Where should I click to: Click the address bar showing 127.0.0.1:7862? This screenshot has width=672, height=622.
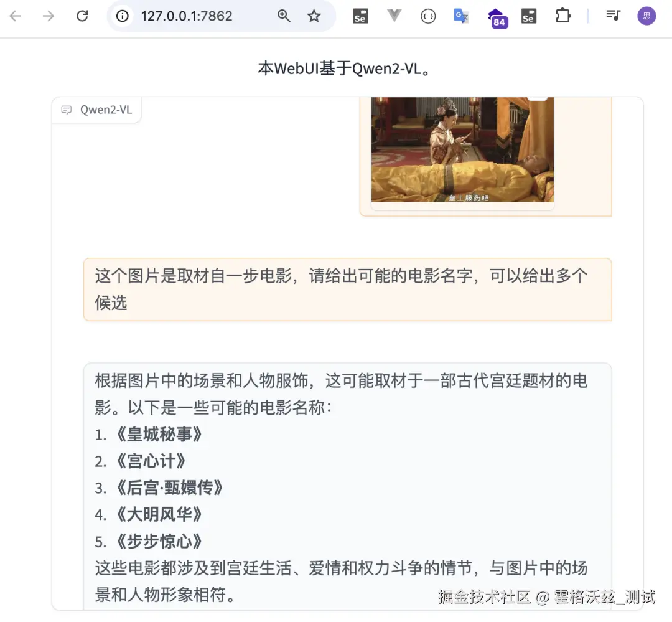[x=187, y=16]
